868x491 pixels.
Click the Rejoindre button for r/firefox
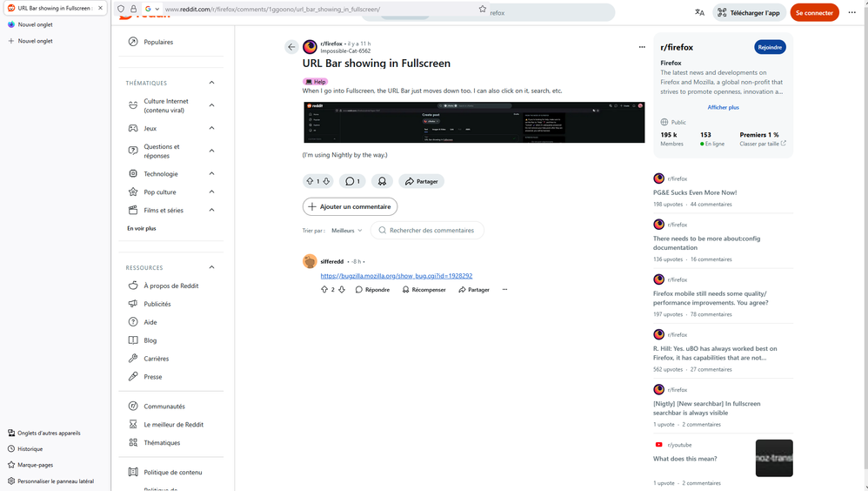(x=770, y=47)
